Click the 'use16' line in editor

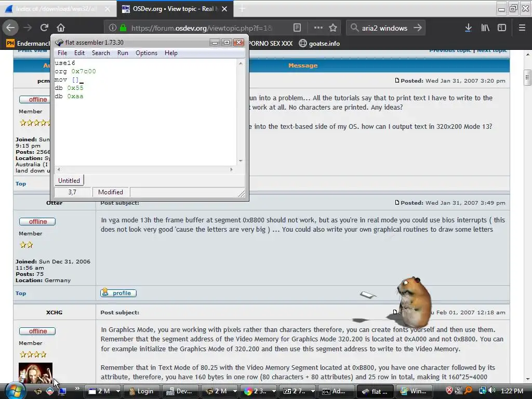(x=65, y=63)
